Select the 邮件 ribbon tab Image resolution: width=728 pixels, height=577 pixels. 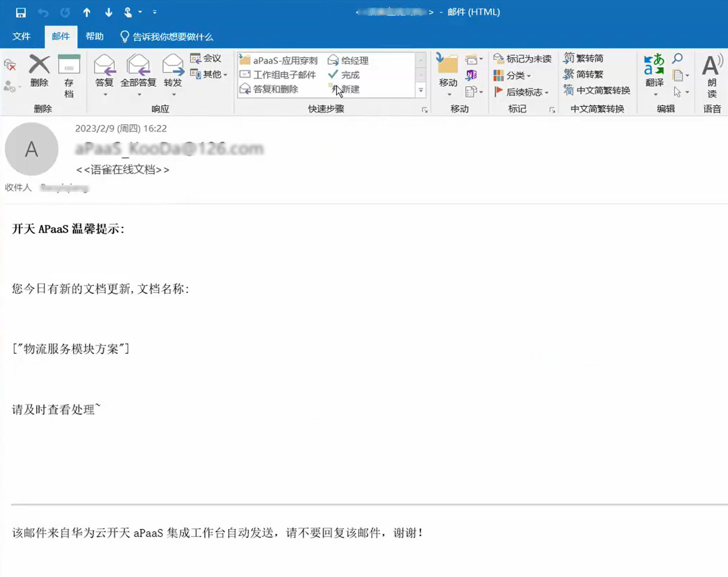[x=61, y=36]
